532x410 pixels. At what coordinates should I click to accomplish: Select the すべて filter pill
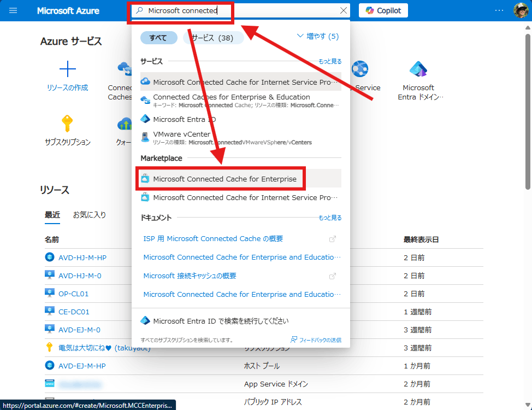pyautogui.click(x=158, y=38)
